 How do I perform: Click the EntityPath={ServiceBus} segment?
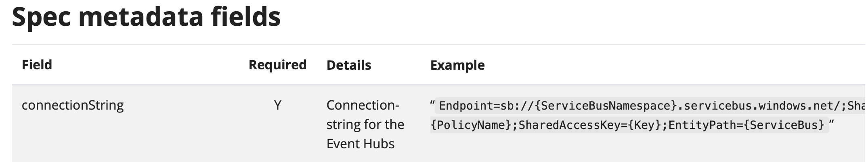[x=746, y=125]
